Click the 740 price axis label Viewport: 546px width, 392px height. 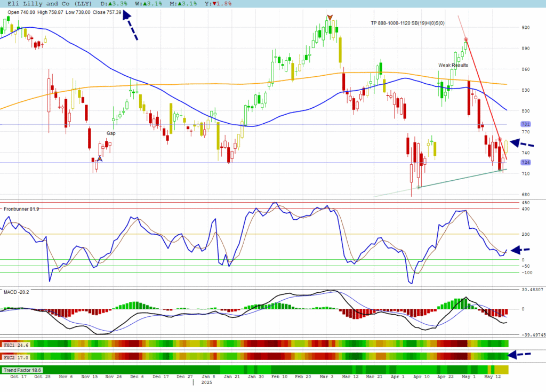tap(525, 153)
